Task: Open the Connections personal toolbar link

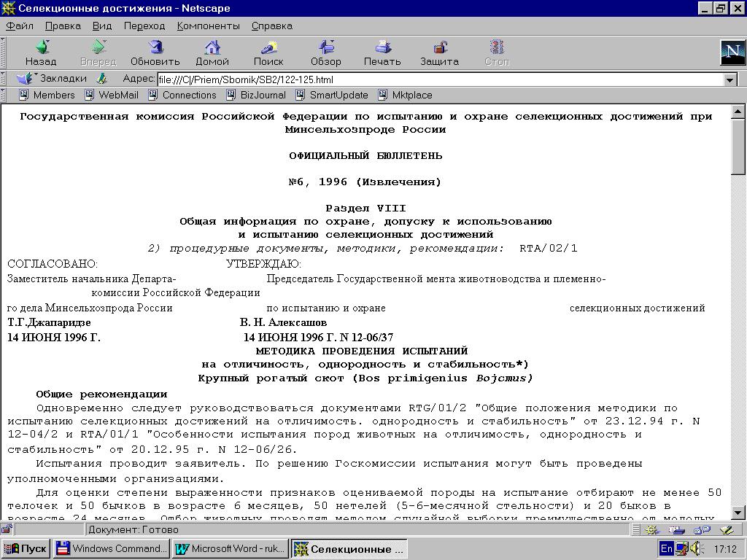Action: 182,95
